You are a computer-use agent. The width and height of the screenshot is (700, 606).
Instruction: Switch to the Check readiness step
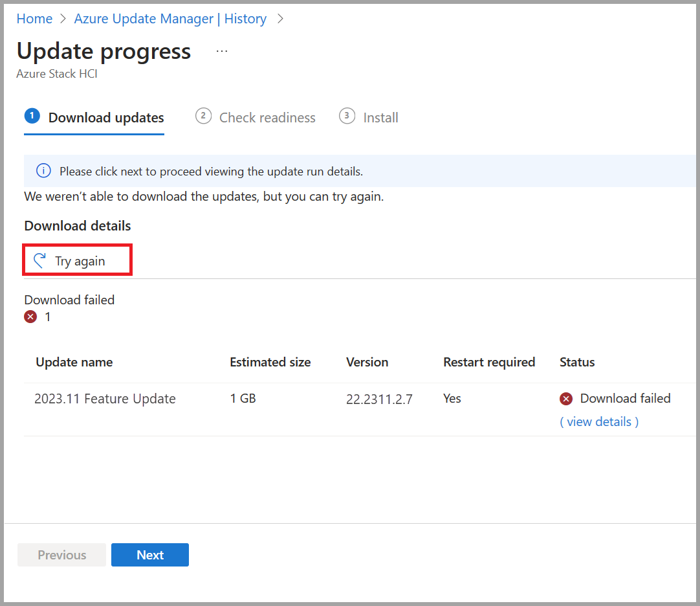click(256, 118)
